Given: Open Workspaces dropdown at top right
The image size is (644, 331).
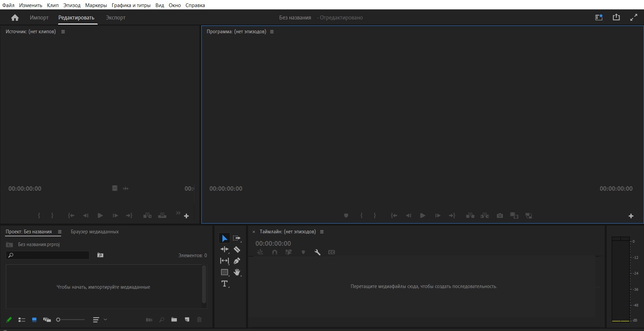Looking at the screenshot, I should pyautogui.click(x=599, y=17).
